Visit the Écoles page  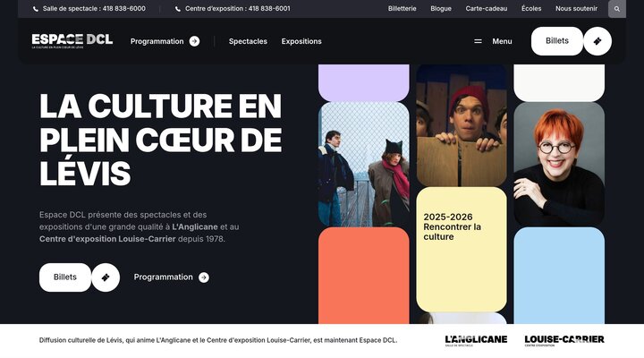click(531, 8)
